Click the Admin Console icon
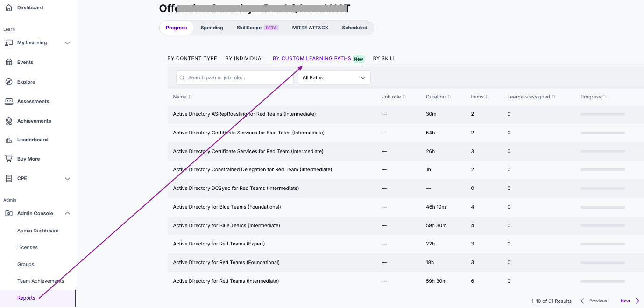The image size is (644, 308). click(x=8, y=213)
